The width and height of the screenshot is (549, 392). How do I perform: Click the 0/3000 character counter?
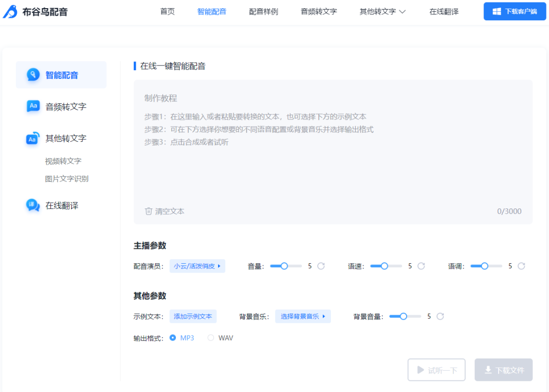(x=509, y=211)
